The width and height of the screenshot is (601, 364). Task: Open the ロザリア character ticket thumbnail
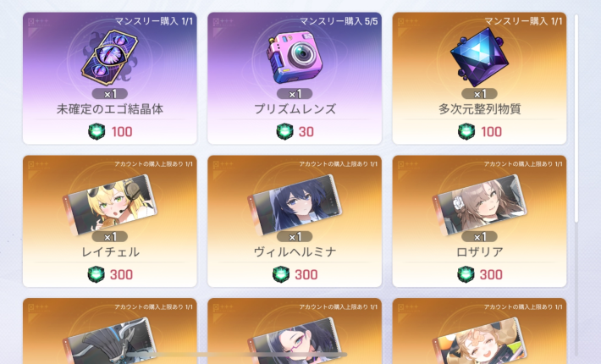coord(479,205)
